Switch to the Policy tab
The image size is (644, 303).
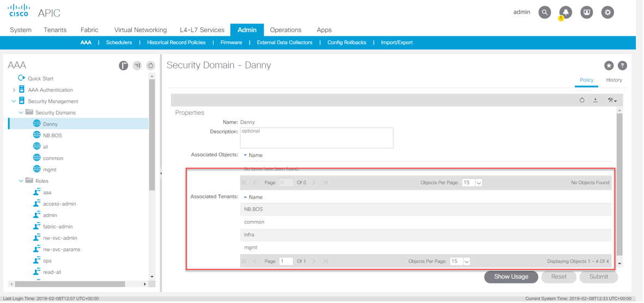pyautogui.click(x=586, y=80)
